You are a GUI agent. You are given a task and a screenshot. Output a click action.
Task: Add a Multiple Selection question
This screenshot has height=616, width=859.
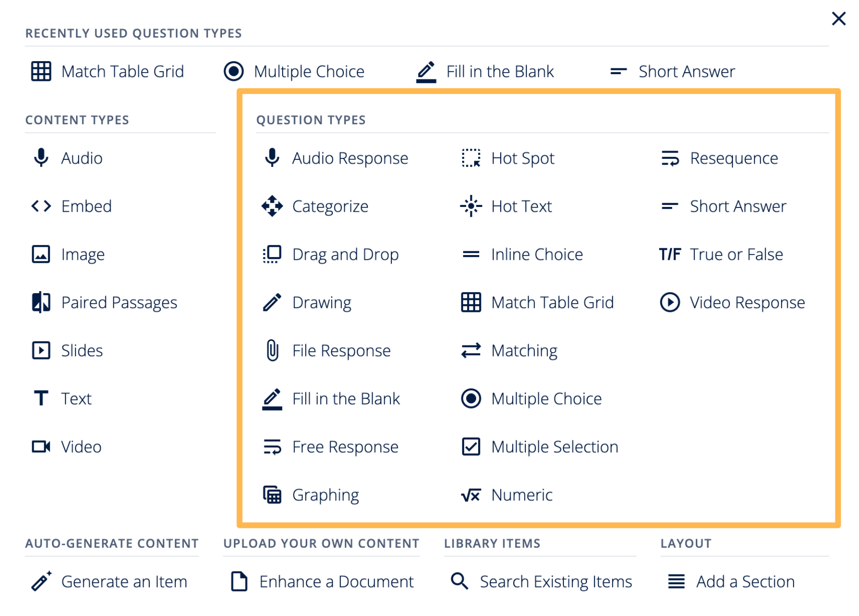[x=554, y=447]
